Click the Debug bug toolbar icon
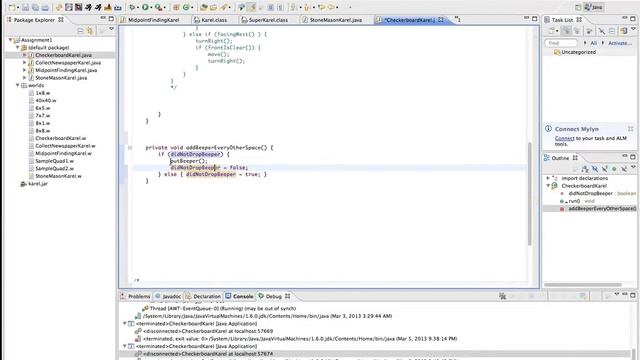640x360 pixels. point(132,7)
